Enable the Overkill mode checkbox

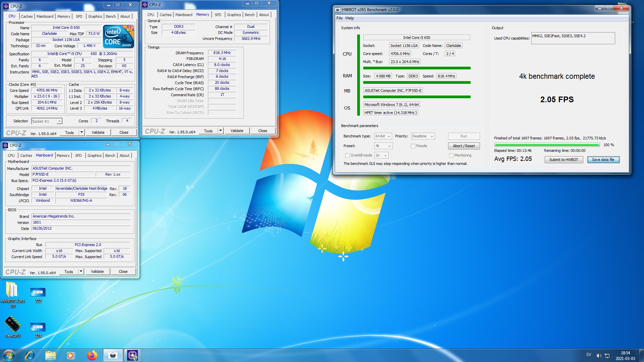[347, 155]
